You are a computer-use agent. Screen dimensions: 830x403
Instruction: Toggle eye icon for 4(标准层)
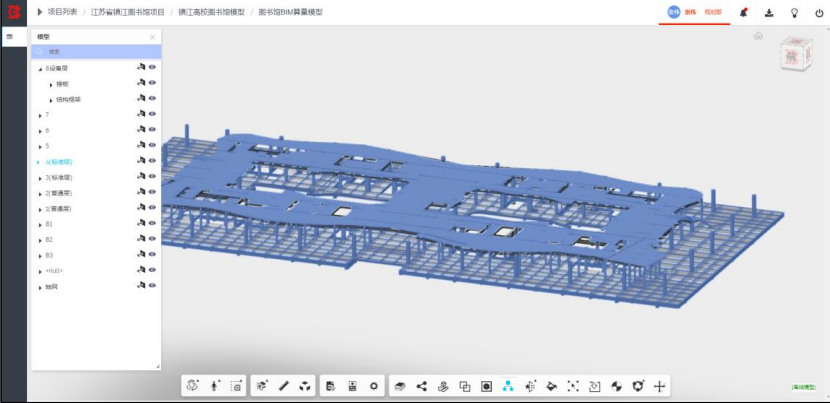coord(152,160)
